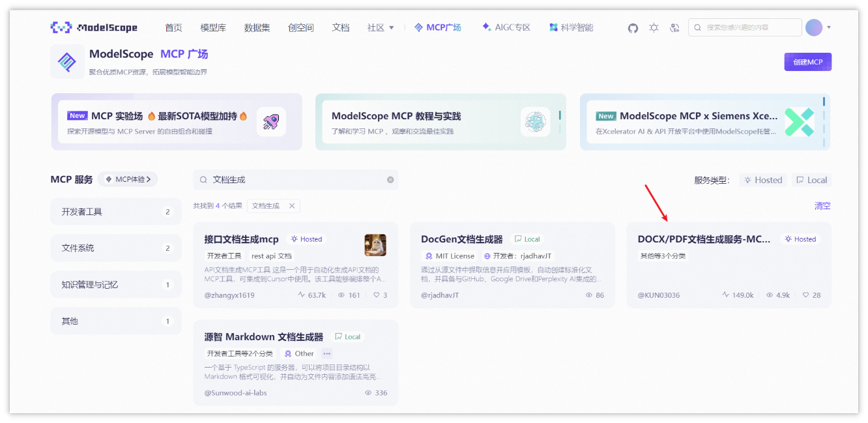This screenshot has width=868, height=423.
Task: Toggle the Hosted service type filter
Action: coord(763,180)
